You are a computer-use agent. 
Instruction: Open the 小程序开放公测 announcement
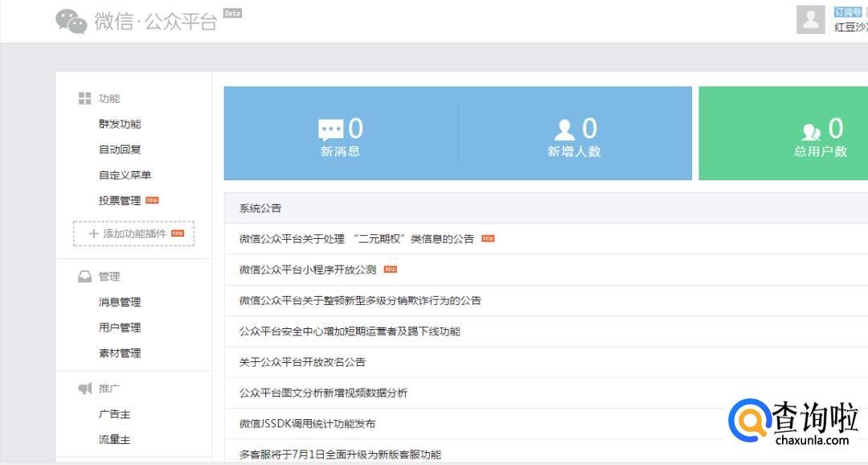pos(308,270)
